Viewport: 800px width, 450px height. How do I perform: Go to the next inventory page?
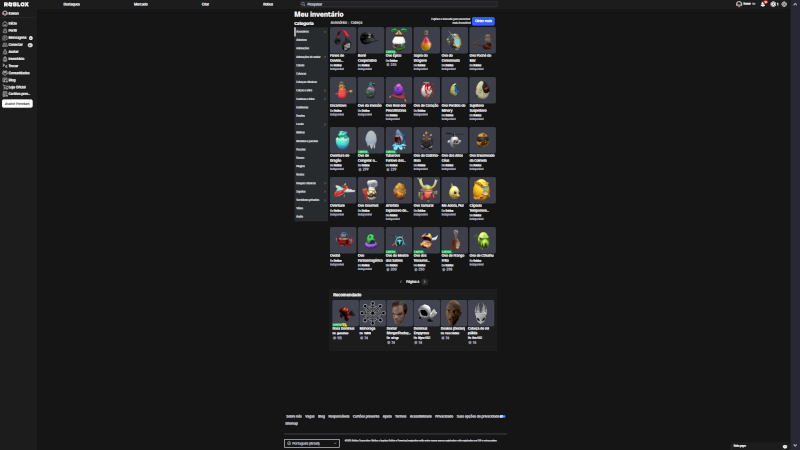click(424, 282)
